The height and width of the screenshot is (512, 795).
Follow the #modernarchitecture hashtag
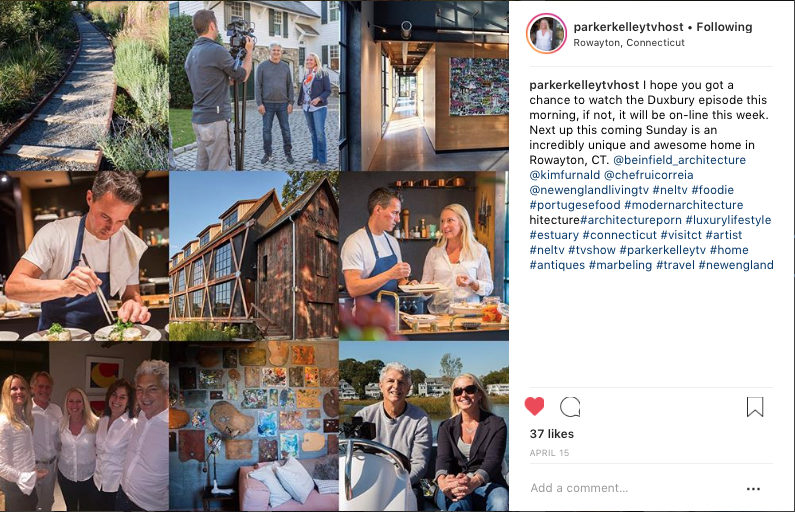[x=683, y=205]
